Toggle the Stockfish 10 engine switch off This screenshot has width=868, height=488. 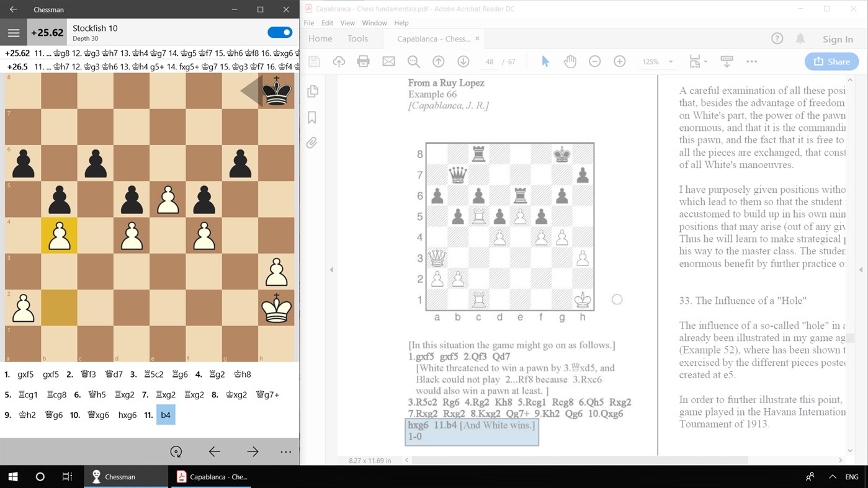pos(280,32)
